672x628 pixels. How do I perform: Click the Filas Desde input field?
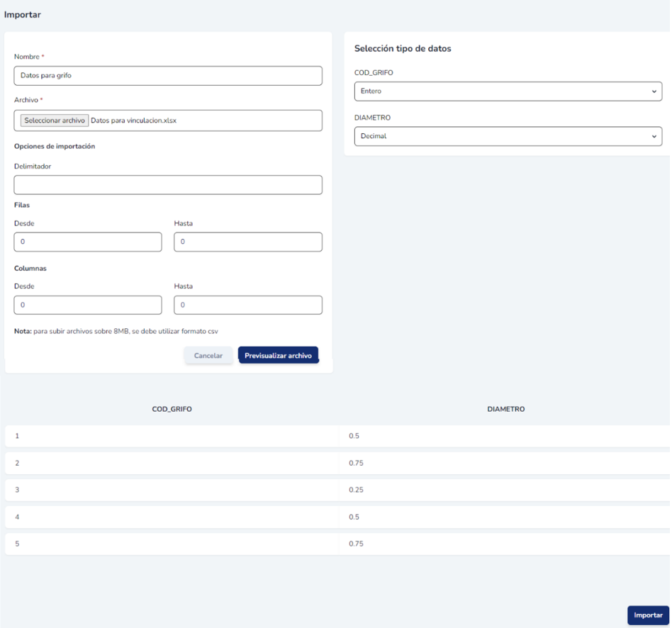(88, 242)
